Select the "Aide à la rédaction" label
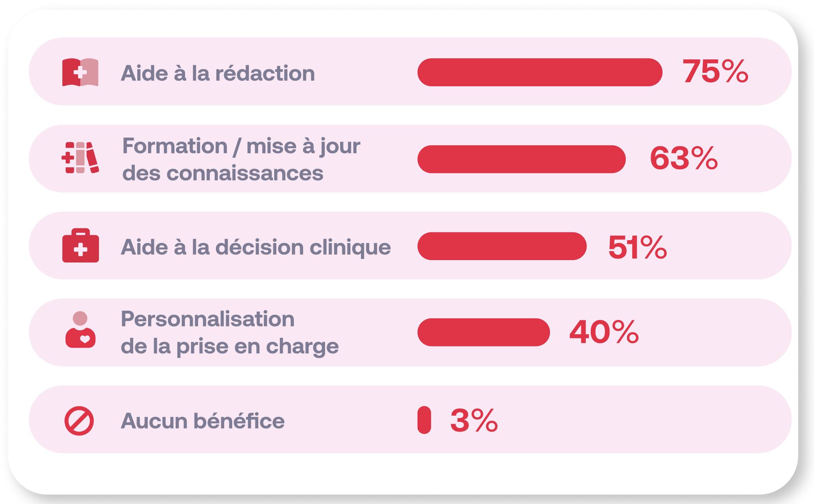 218,73
